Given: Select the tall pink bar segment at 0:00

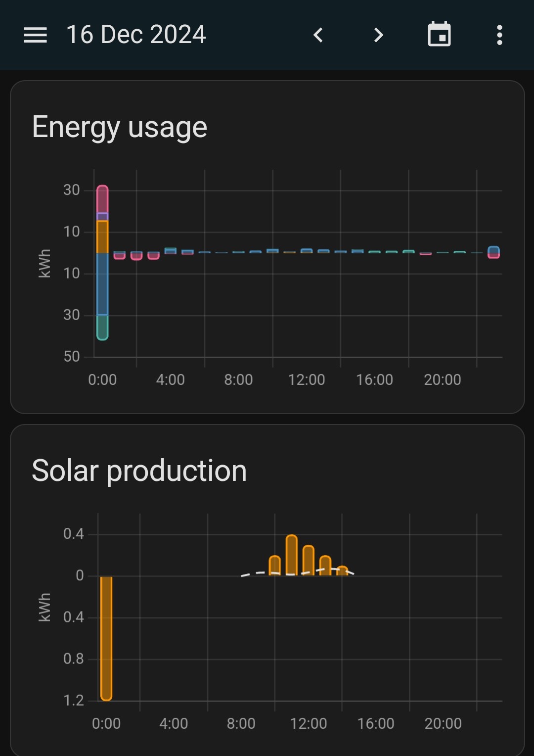Looking at the screenshot, I should click(102, 199).
